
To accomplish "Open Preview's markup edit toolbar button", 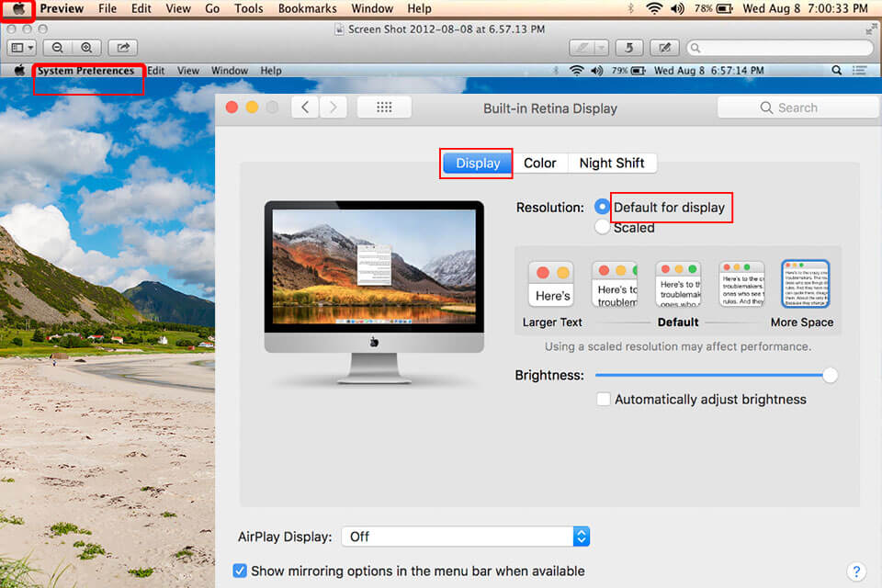I will pyautogui.click(x=664, y=48).
